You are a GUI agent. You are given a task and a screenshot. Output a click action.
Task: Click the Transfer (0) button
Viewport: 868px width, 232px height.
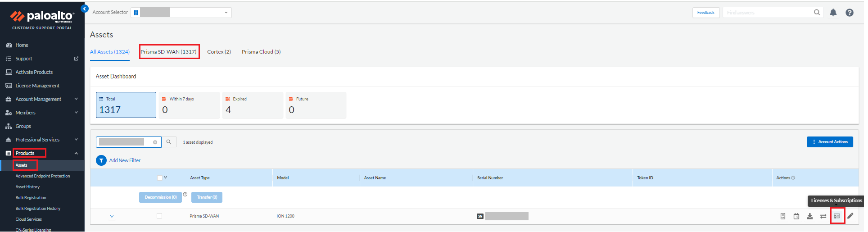207,197
